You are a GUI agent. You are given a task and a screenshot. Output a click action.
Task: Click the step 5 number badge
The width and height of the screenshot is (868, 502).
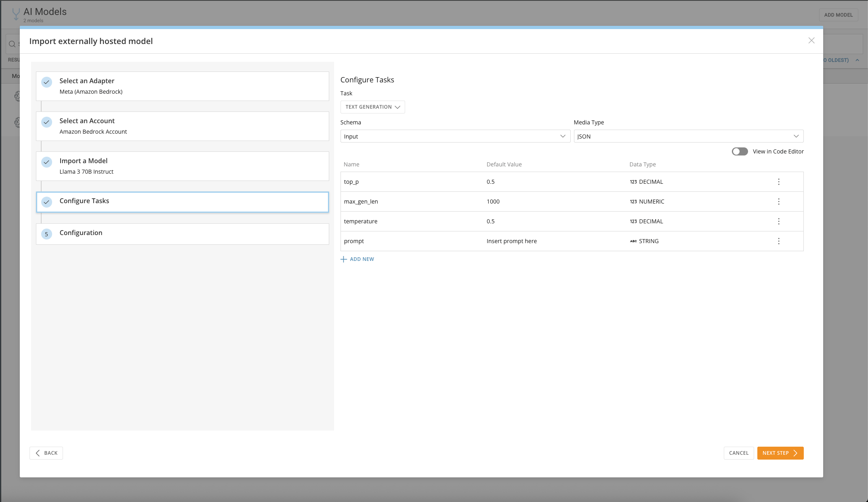point(47,234)
